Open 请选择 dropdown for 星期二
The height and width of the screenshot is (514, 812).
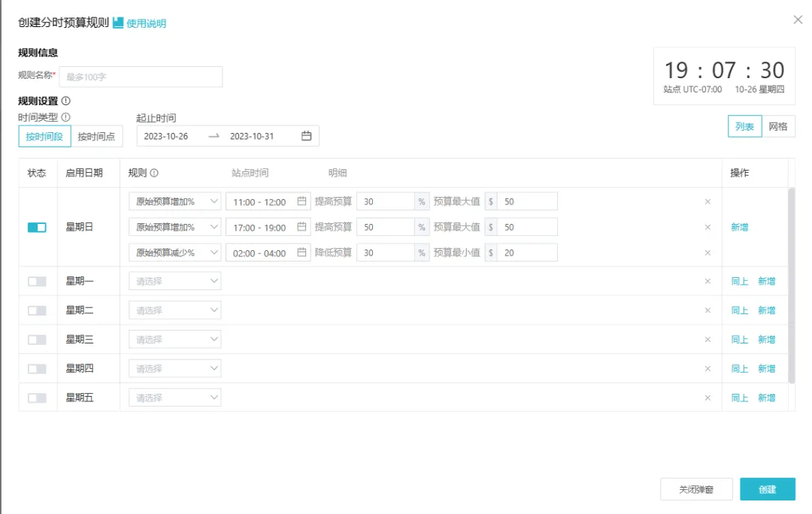[175, 310]
